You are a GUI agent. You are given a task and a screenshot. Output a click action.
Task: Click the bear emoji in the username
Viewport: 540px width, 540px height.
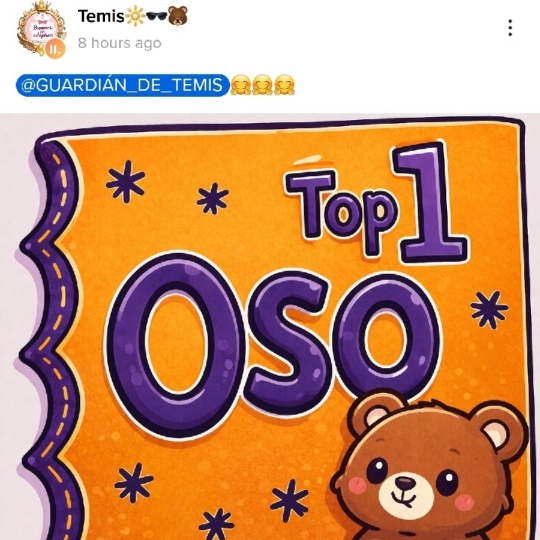point(178,16)
